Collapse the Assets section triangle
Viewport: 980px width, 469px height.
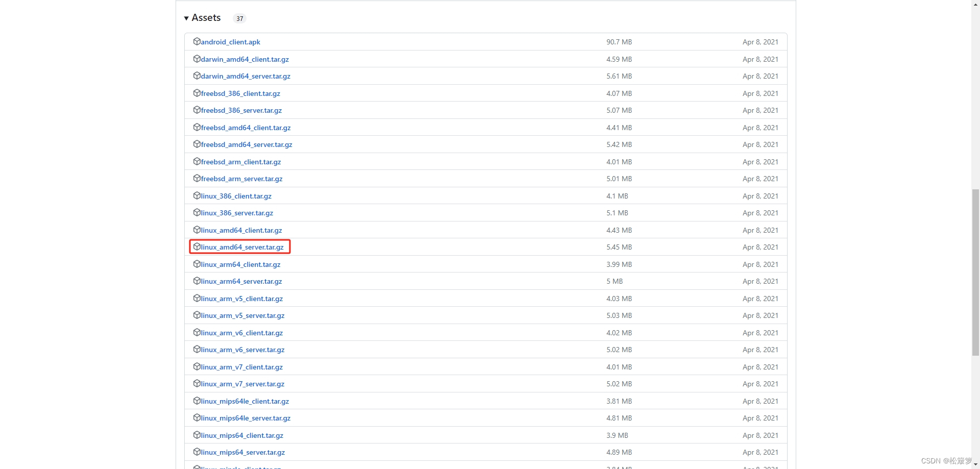[186, 18]
